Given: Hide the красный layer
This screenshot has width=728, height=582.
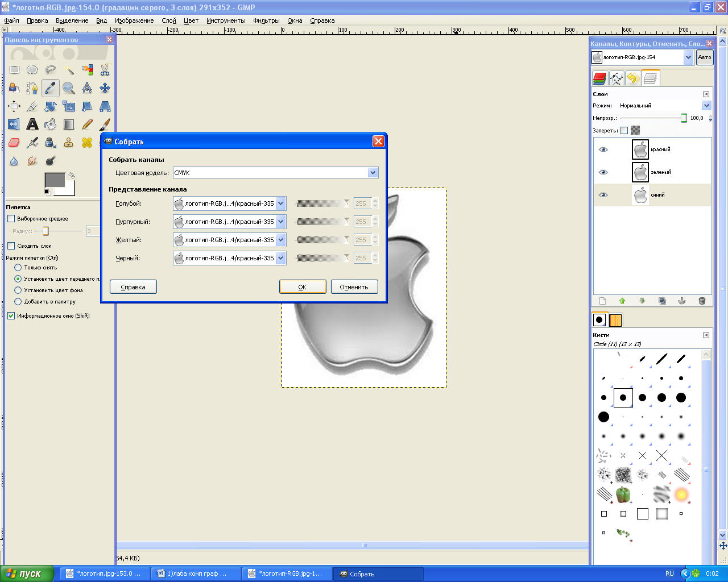Looking at the screenshot, I should click(x=603, y=149).
